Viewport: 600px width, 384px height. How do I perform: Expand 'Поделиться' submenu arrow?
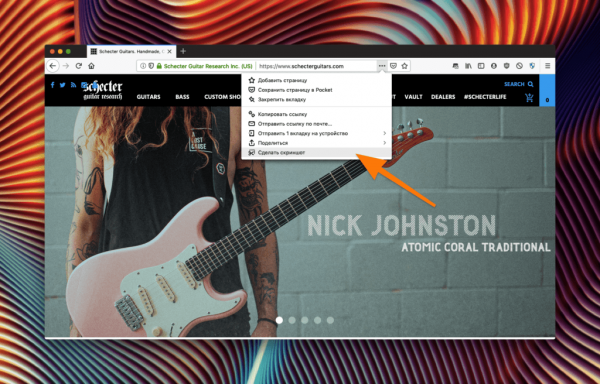(385, 143)
